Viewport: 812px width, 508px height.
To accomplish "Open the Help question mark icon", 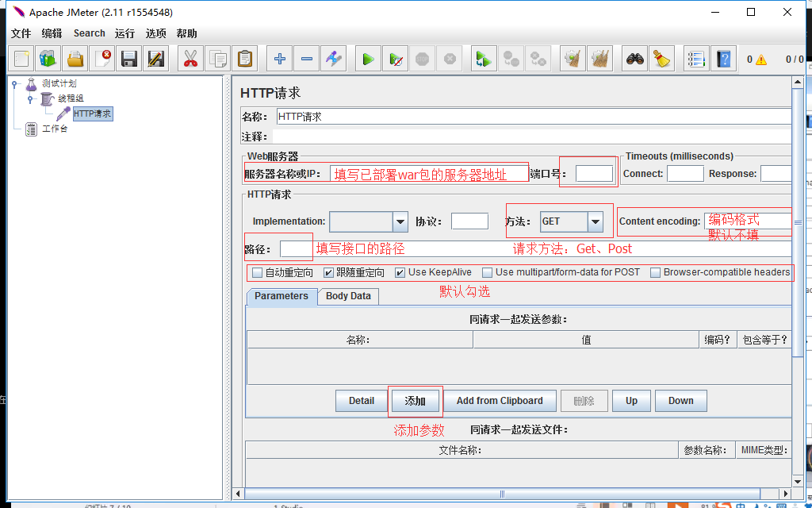I will point(723,59).
